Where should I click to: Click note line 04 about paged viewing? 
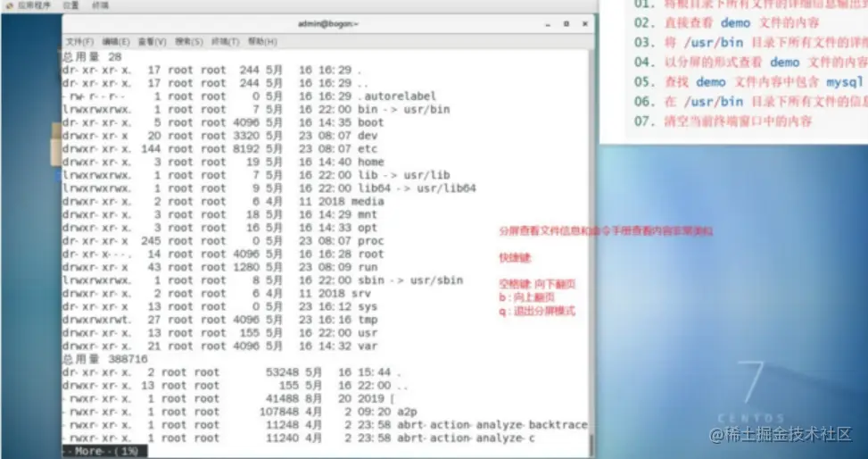[x=751, y=63]
